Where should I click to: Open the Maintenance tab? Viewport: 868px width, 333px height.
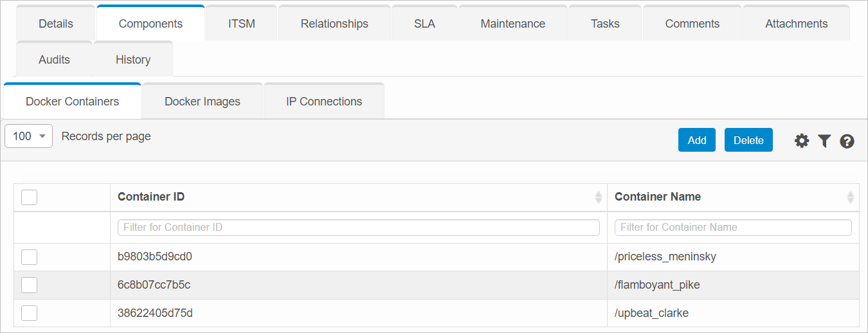(x=512, y=24)
